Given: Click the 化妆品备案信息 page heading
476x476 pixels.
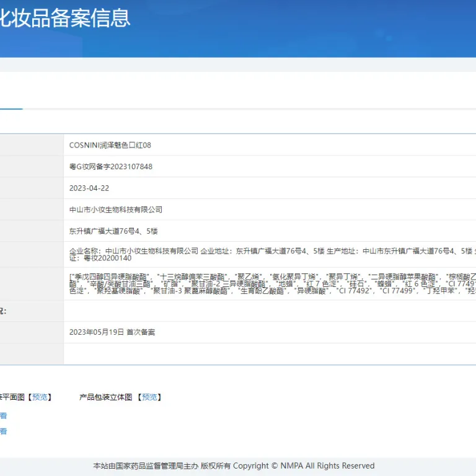Looking at the screenshot, I should [65, 18].
